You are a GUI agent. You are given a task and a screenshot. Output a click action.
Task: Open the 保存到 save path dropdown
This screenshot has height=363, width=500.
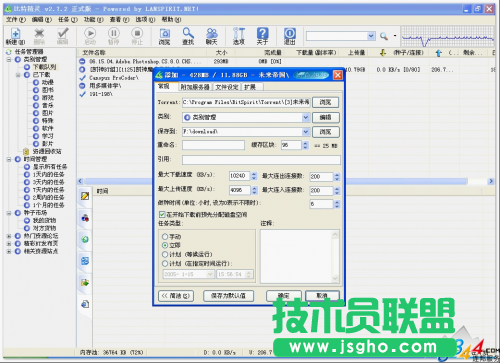(x=305, y=132)
